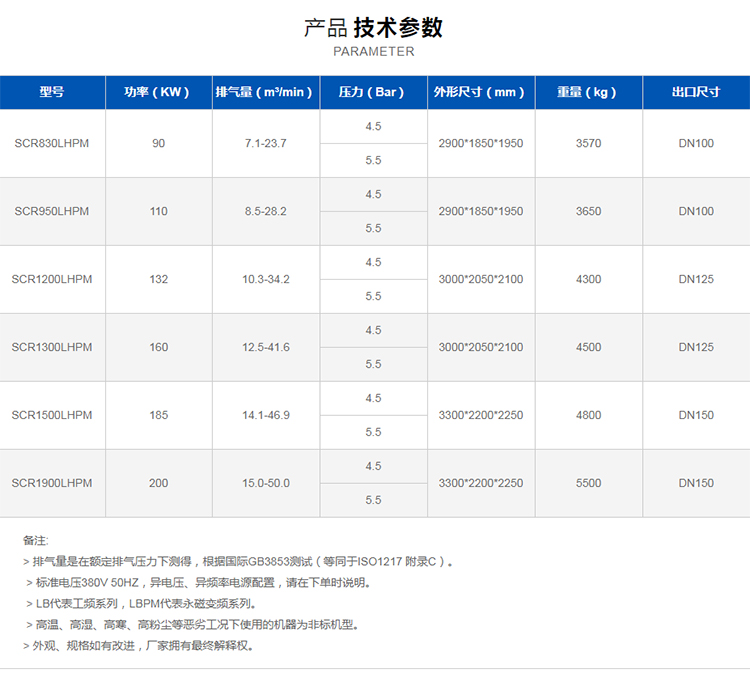Click the 5500 weight value
The height and width of the screenshot is (690, 750).
tap(588, 483)
